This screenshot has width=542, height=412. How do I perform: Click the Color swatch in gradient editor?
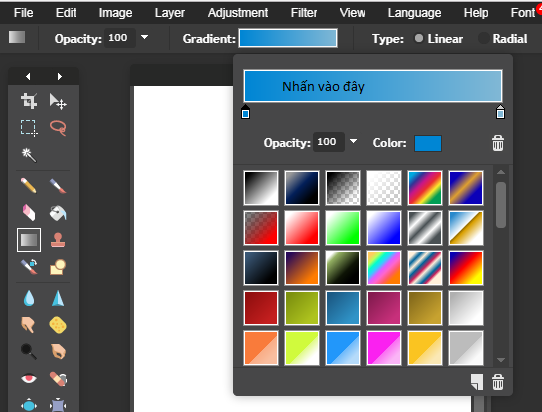click(428, 143)
